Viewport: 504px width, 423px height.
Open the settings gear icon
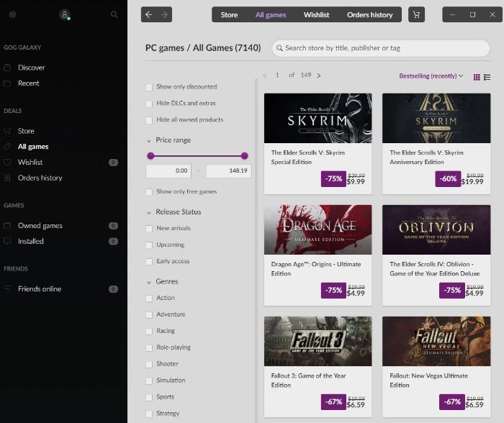pyautogui.click(x=12, y=14)
